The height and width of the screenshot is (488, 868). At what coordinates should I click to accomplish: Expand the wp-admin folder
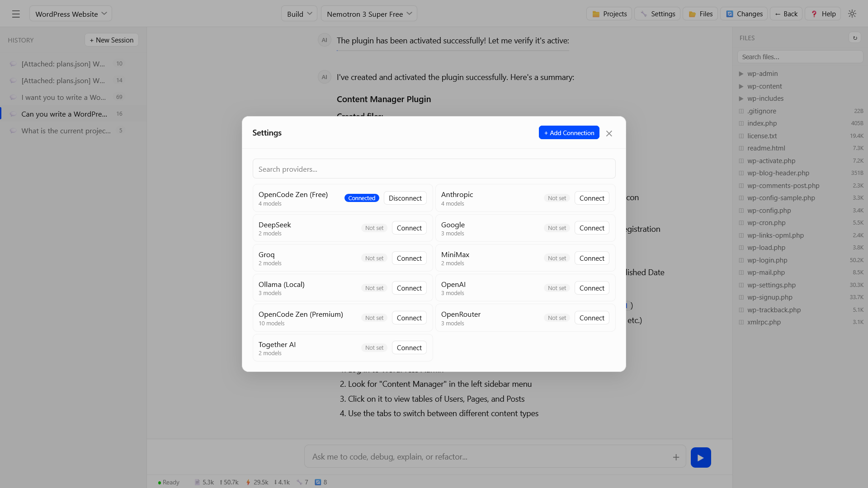coord(741,74)
